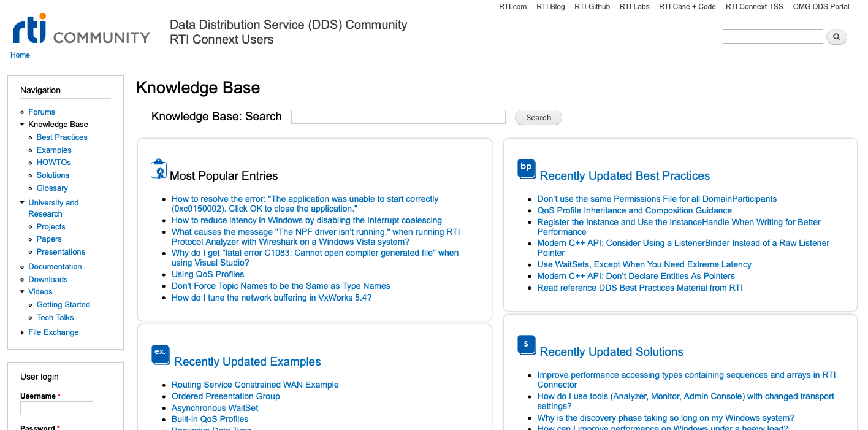868x430 pixels.
Task: Click the magnifier search icon button
Action: tap(837, 37)
